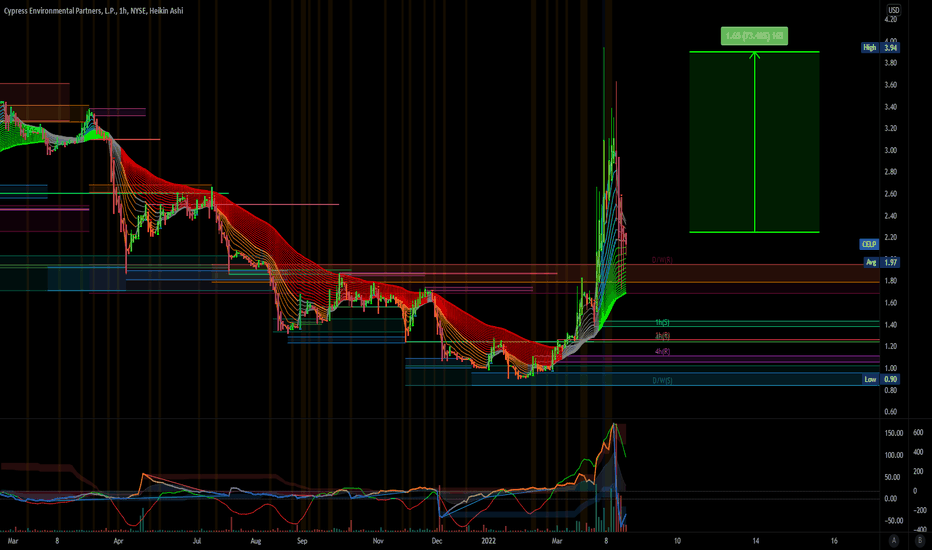Click the 3.00 price axis value
932x550 pixels.
890,150
